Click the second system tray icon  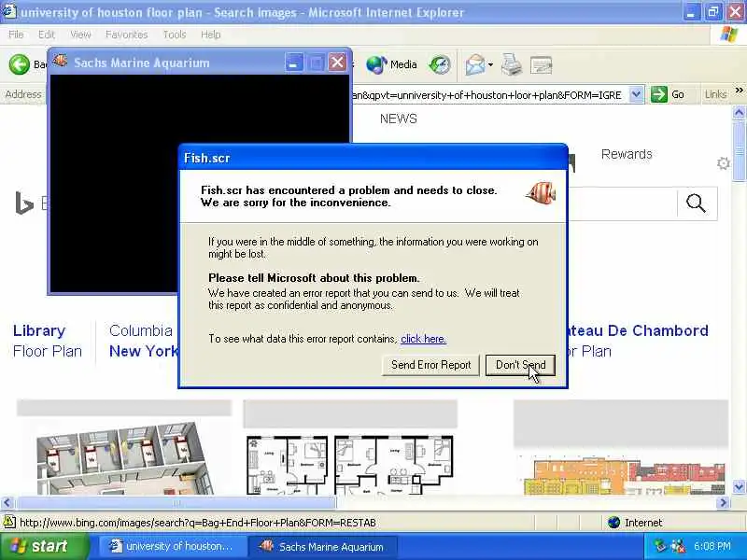point(678,546)
